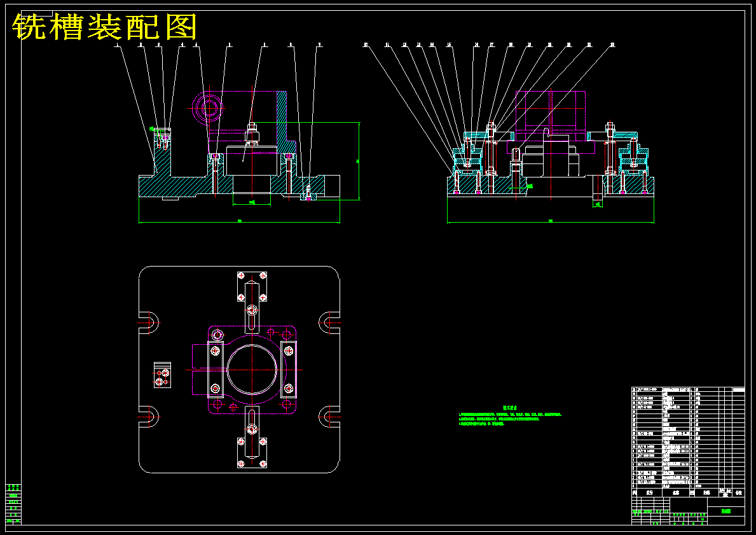Click the front view overall width dimension text

239,221
